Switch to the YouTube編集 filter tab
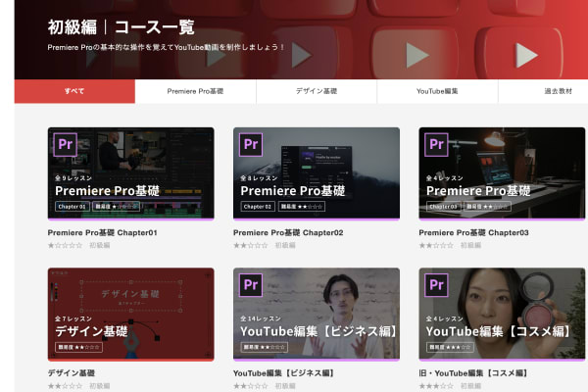The image size is (588, 392). tap(437, 91)
